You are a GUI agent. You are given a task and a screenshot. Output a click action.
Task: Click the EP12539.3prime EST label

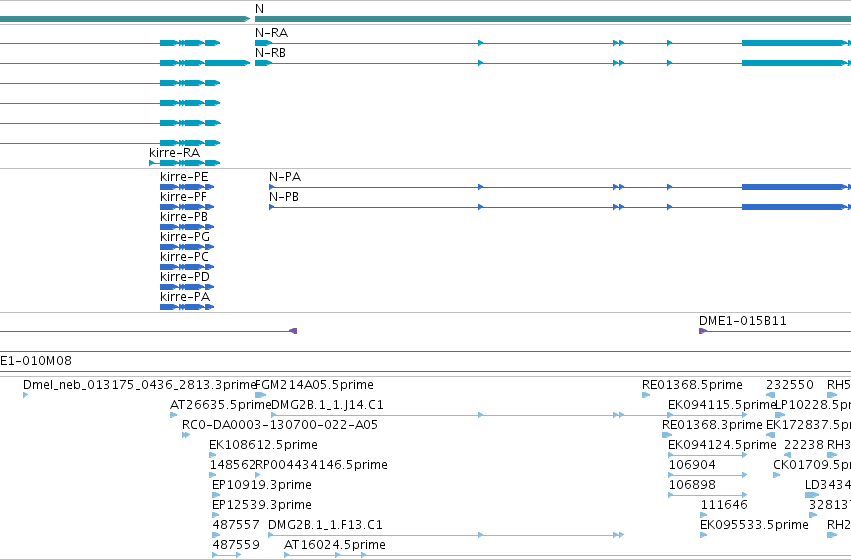tap(262, 505)
